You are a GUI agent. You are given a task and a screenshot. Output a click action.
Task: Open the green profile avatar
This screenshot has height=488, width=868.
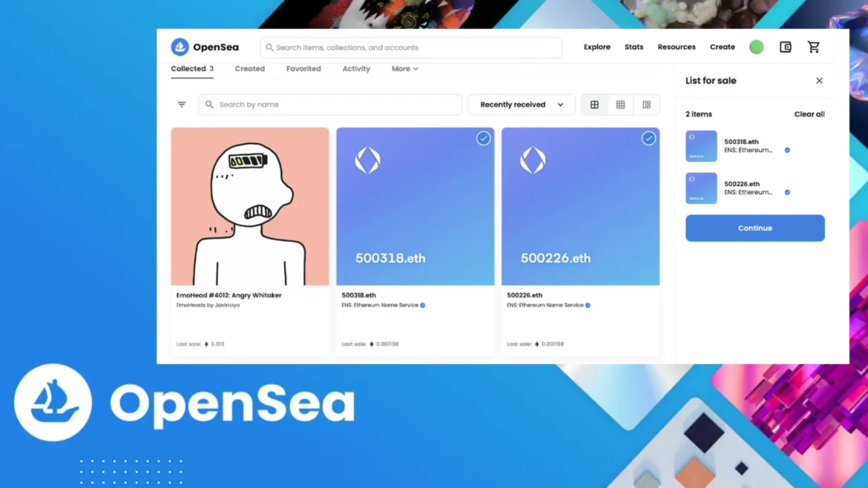(756, 47)
